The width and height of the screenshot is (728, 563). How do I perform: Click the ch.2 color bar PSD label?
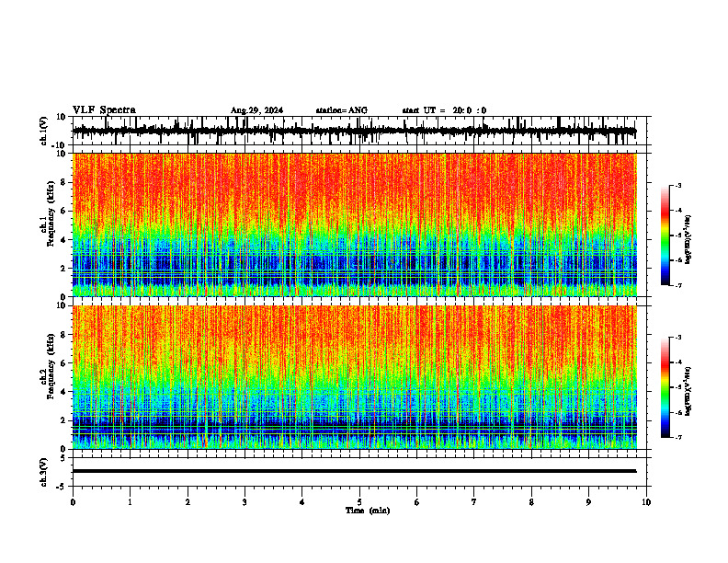688,391
